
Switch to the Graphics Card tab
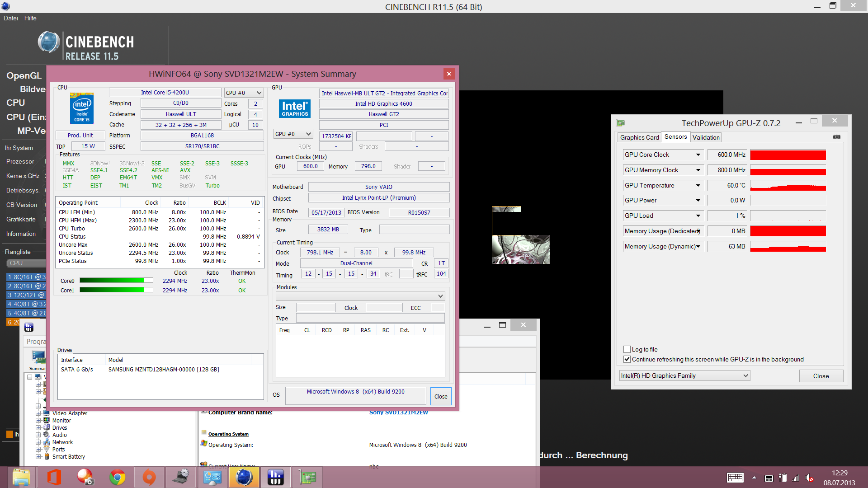[x=639, y=137]
